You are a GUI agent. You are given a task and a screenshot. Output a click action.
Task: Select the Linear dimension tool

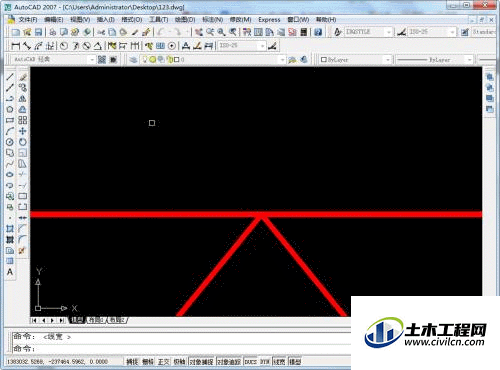click(x=15, y=46)
